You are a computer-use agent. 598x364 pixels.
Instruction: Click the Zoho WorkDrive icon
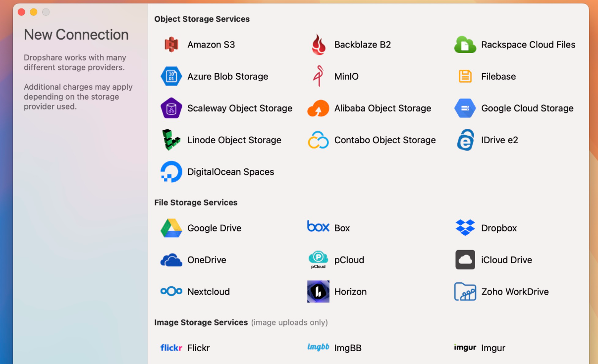point(465,292)
